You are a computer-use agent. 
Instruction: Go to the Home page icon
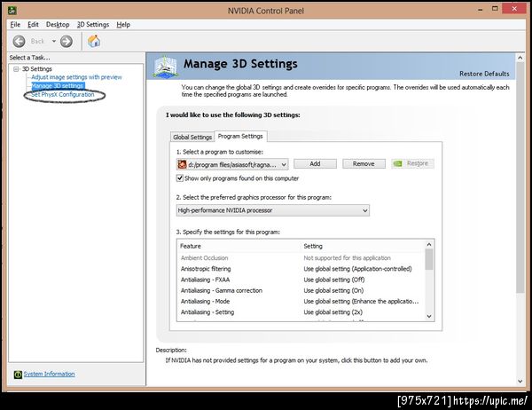[94, 41]
